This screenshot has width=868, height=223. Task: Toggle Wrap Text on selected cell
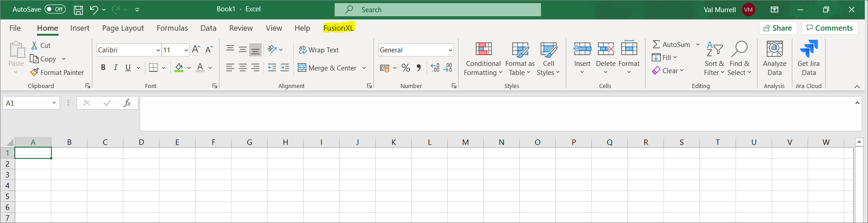click(x=318, y=50)
